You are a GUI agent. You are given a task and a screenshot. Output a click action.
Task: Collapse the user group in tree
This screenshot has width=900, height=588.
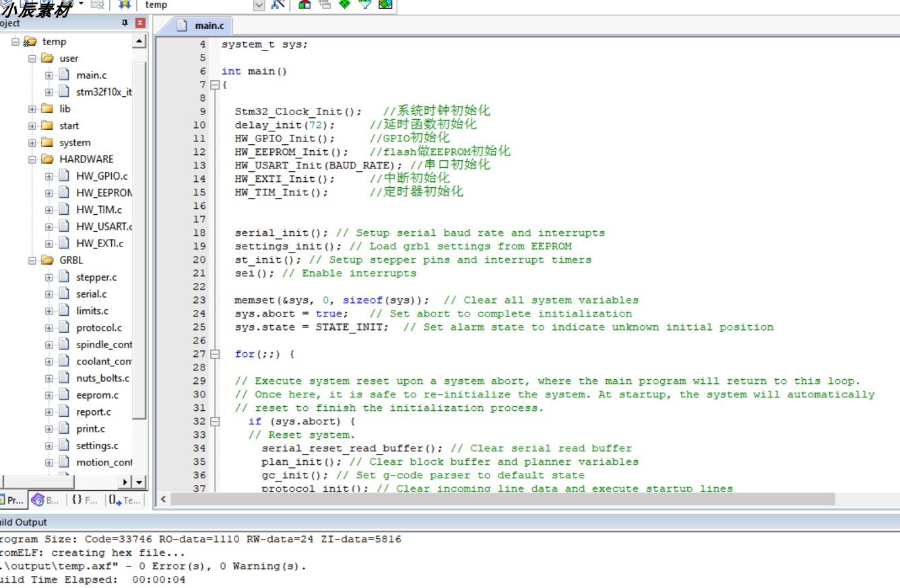[32, 59]
